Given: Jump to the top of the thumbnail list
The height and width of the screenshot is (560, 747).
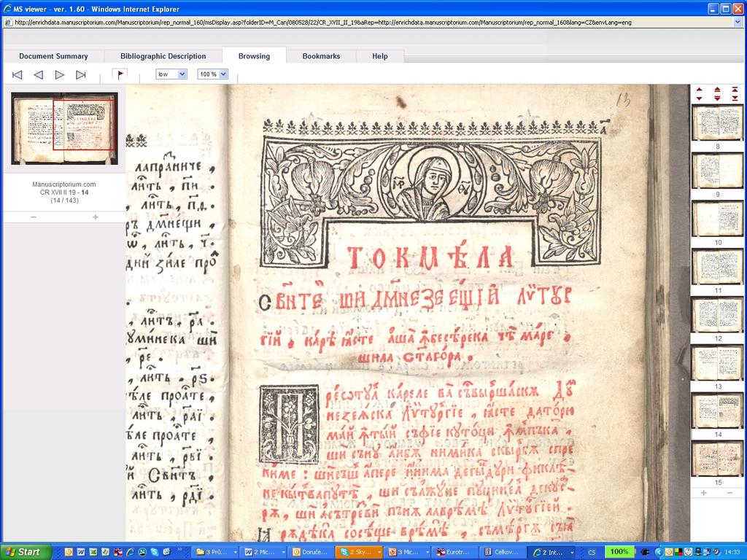Looking at the screenshot, I should pos(735,90).
